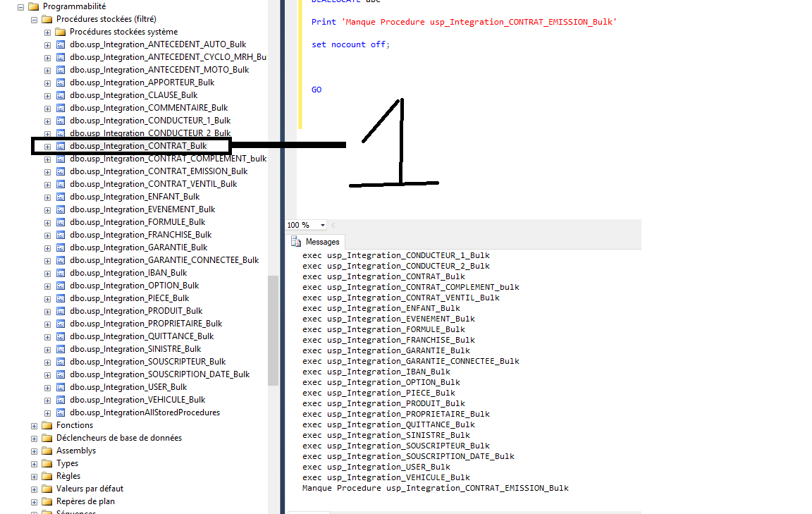This screenshot has height=514, width=812.
Task: Click stored procedure icon of PRODUIT_Bulk
Action: point(61,311)
